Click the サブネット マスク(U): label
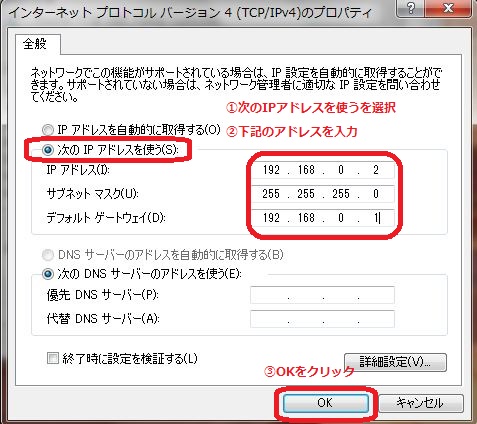The image size is (477, 424). tap(92, 194)
